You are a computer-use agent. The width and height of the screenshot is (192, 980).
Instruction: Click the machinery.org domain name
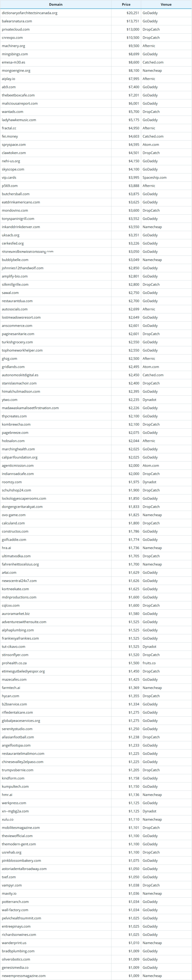pyautogui.click(x=13, y=46)
